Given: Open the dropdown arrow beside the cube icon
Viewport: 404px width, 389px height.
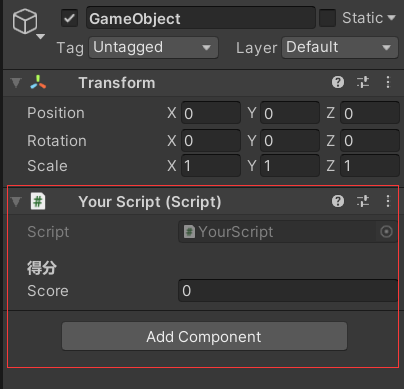Looking at the screenshot, I should point(41,36).
